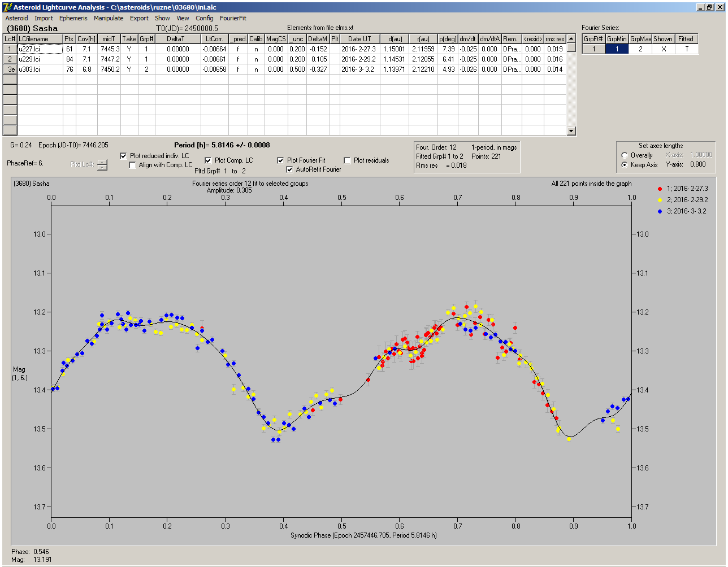Select the Overally axes radio button
The width and height of the screenshot is (728, 567).
click(624, 155)
